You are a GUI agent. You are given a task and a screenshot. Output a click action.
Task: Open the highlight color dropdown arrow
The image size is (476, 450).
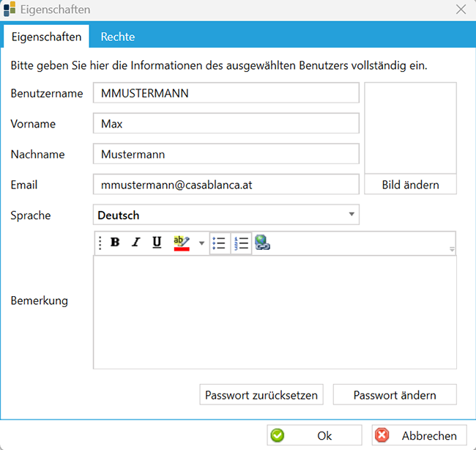click(x=201, y=243)
